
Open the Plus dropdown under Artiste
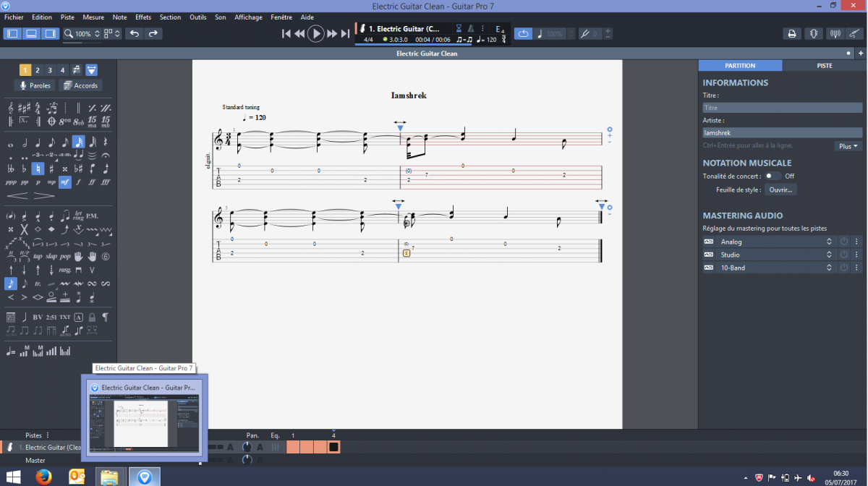tap(848, 146)
